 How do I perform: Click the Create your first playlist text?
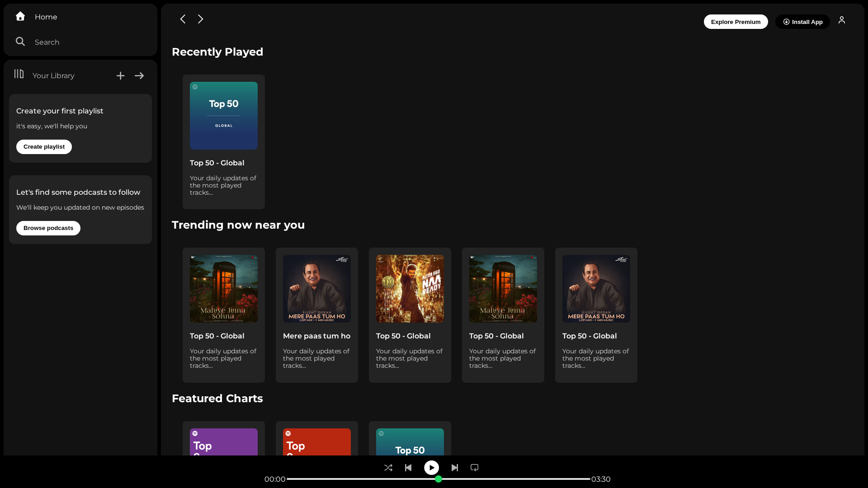coord(60,111)
